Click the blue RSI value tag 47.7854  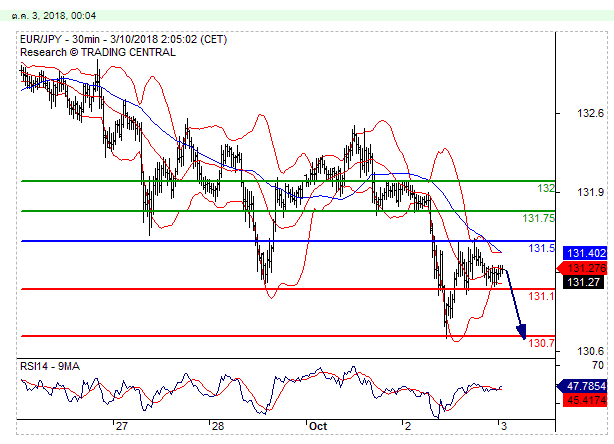pyautogui.click(x=582, y=386)
